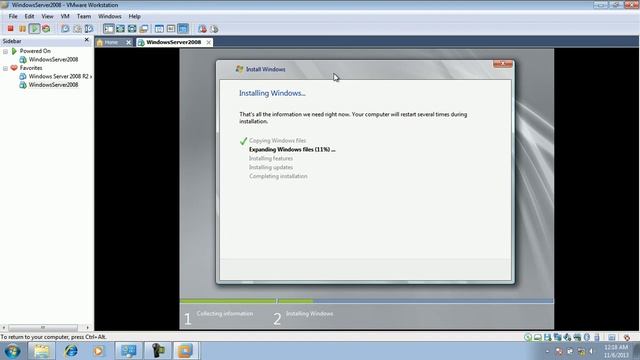Click the green Power On toolbar icon
The height and width of the screenshot is (360, 640).
[x=34, y=29]
